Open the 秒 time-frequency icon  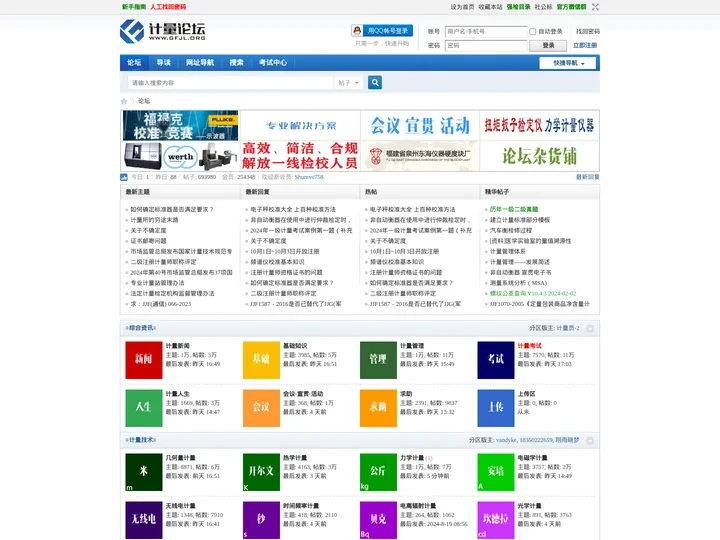261,520
